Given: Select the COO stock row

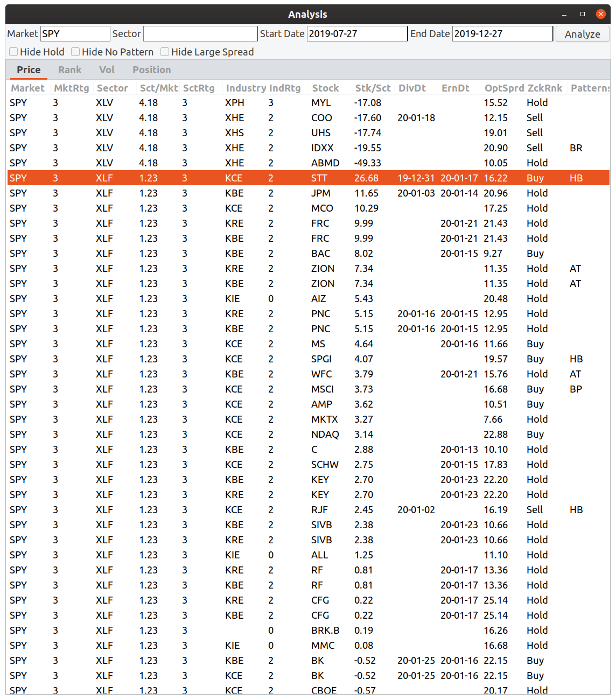Looking at the screenshot, I should (309, 117).
